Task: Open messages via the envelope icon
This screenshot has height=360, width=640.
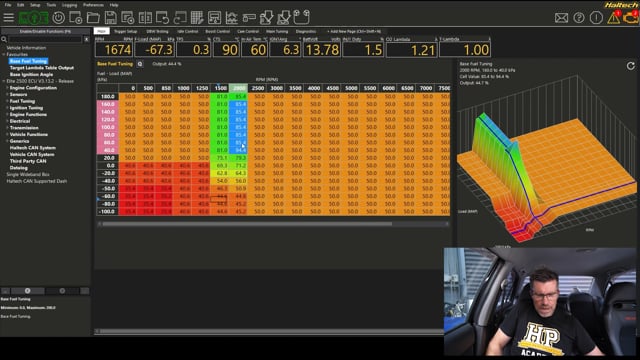Action: tap(561, 18)
